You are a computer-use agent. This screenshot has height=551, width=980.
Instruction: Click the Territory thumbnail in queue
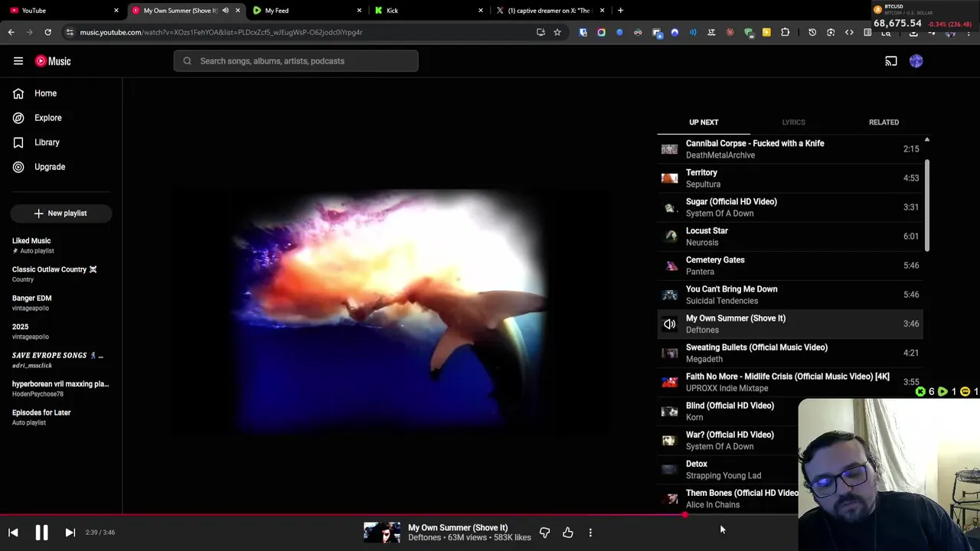point(670,178)
